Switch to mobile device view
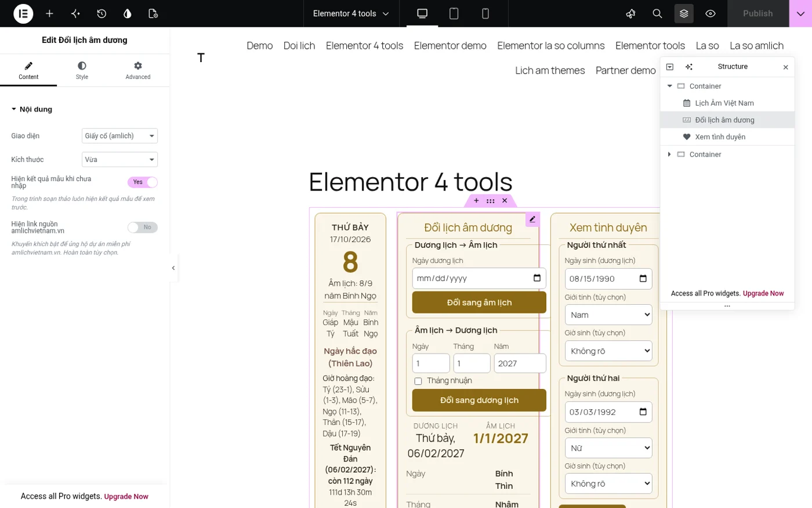812x508 pixels. pos(485,13)
